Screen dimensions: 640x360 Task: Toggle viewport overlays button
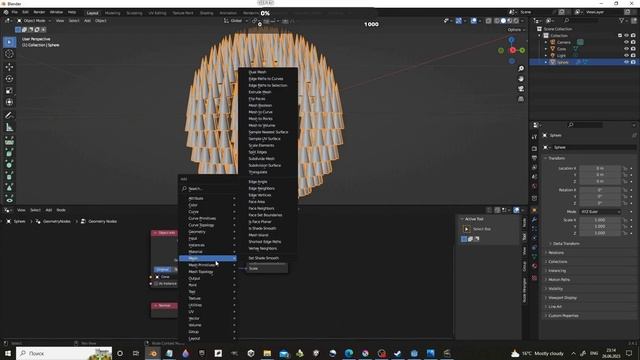pos(473,20)
